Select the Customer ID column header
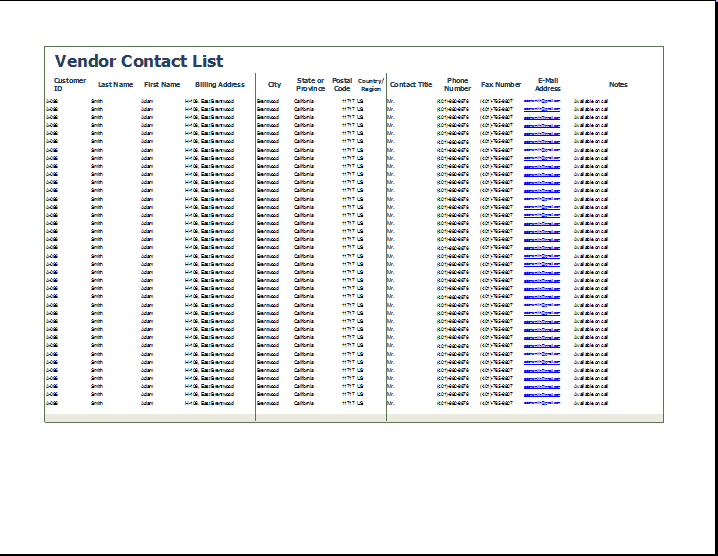 [70, 84]
